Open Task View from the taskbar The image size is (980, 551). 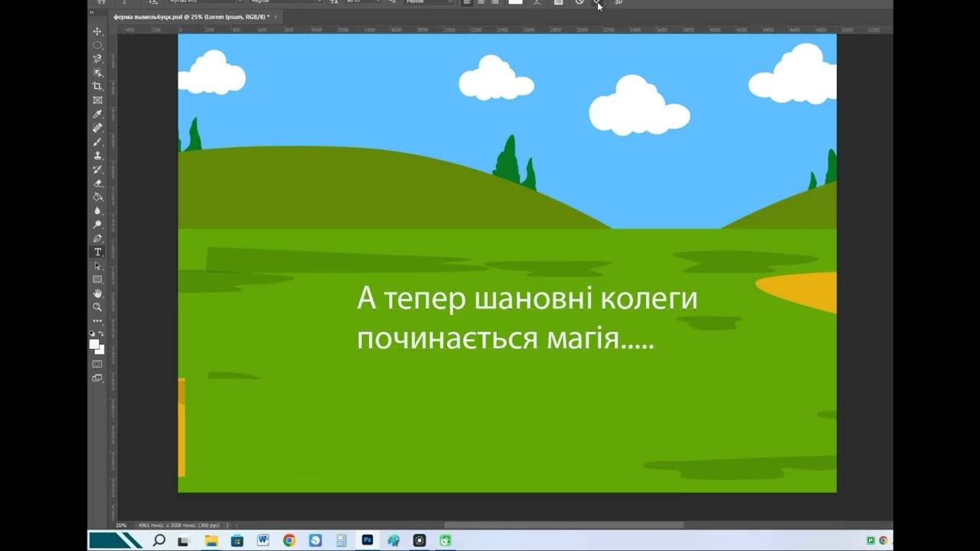tap(184, 541)
